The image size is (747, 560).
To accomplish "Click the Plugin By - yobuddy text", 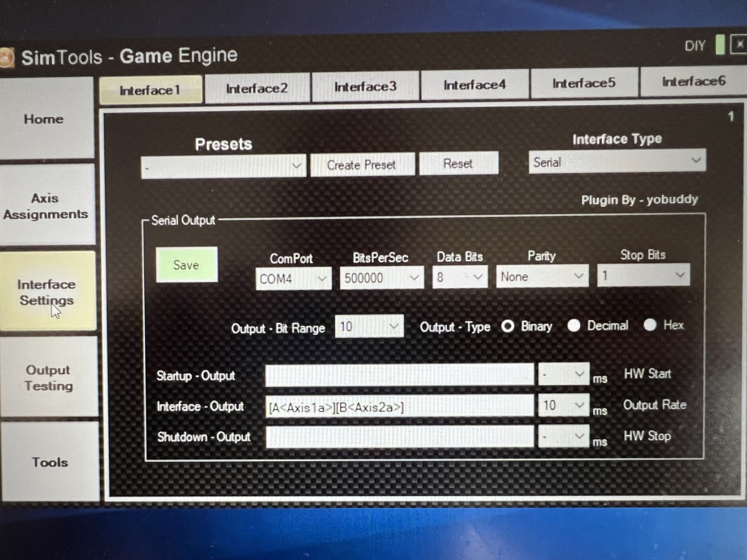I will (x=640, y=200).
